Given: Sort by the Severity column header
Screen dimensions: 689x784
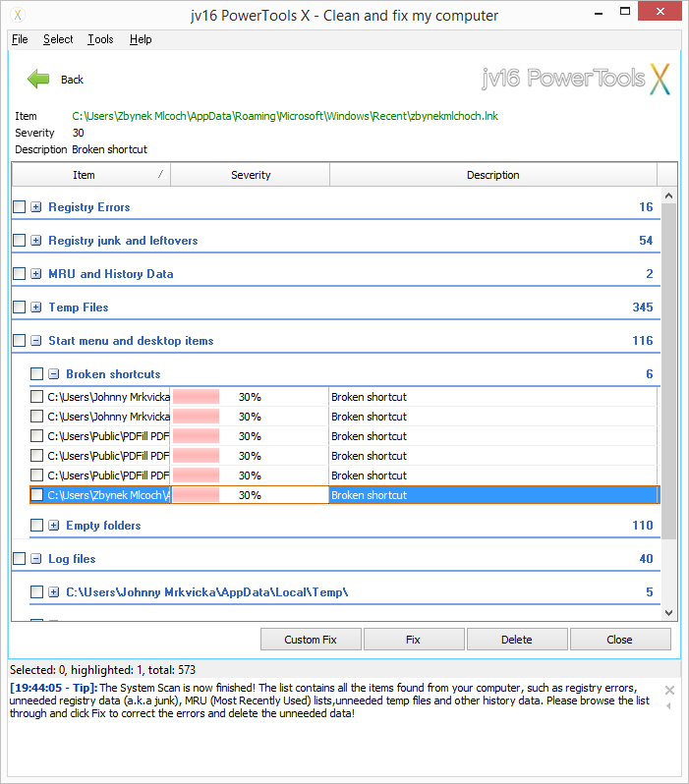Looking at the screenshot, I should click(x=251, y=175).
